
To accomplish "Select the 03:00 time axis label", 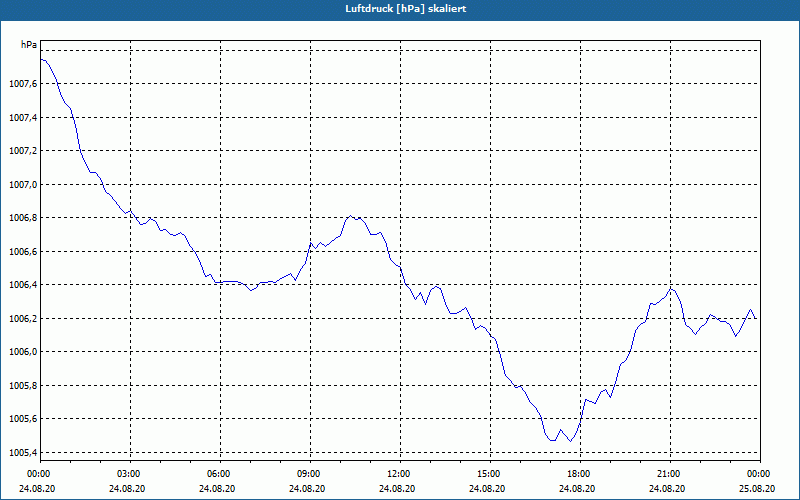I will click(131, 474).
